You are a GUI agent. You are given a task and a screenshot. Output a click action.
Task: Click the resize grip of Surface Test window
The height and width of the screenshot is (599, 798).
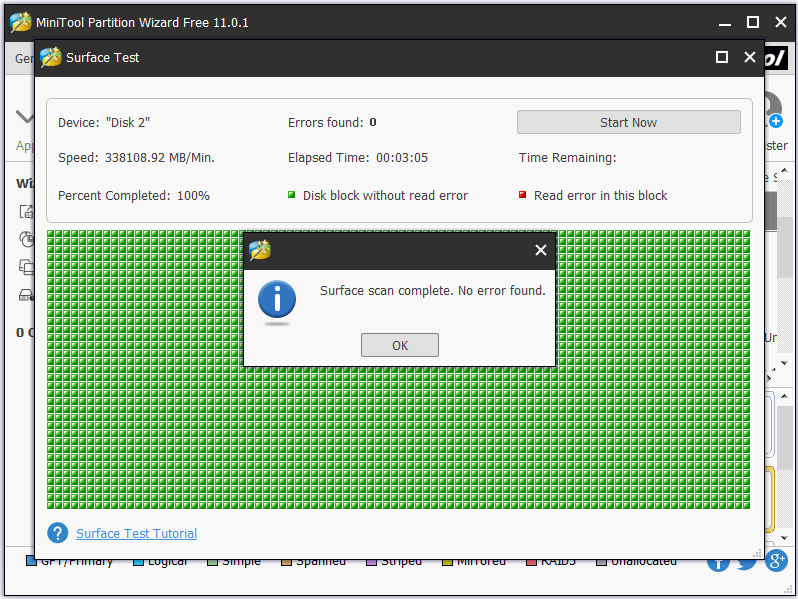(x=757, y=553)
